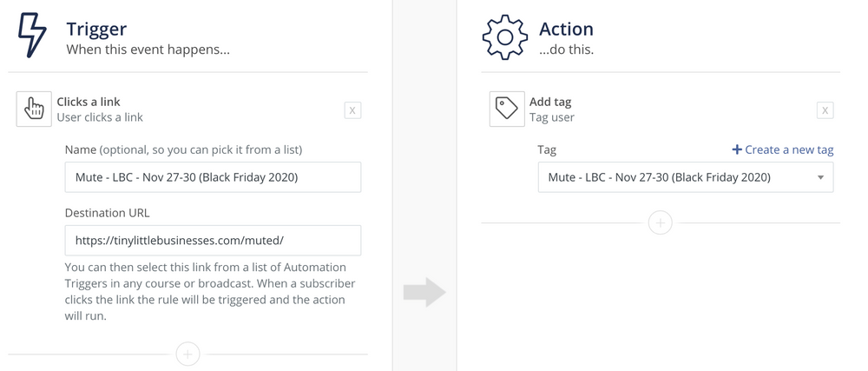Click the Destination URL label
868x371 pixels.
(x=108, y=213)
